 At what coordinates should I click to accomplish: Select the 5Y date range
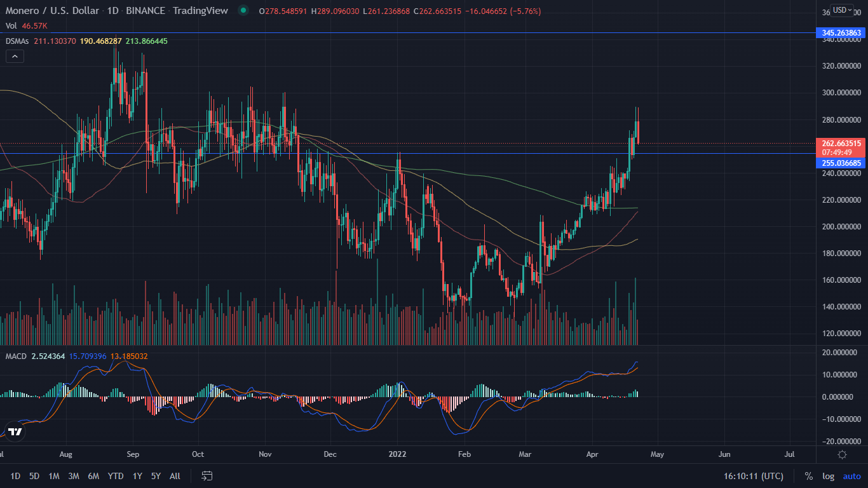click(x=156, y=476)
